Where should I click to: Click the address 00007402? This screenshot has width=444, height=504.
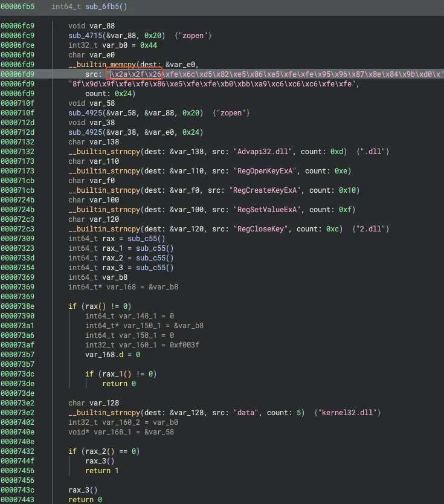(18, 422)
